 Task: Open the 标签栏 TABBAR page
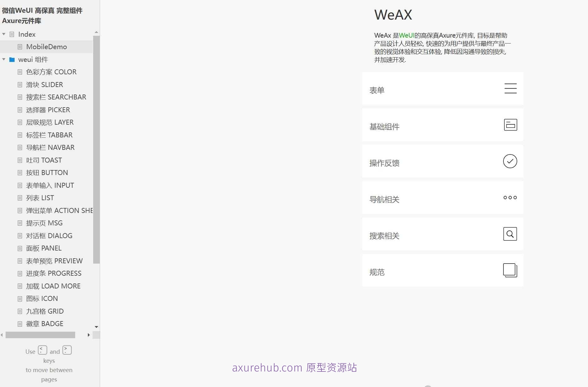click(x=49, y=135)
